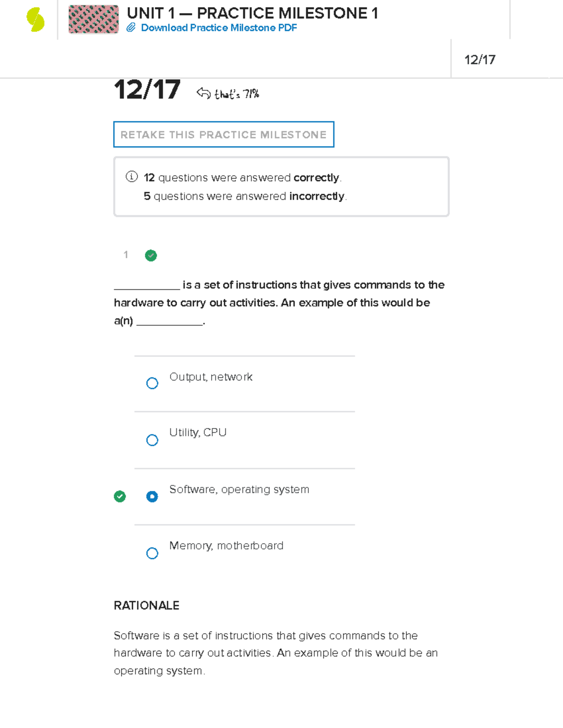
Task: Click the info circle icon in the results box
Action: [x=131, y=177]
